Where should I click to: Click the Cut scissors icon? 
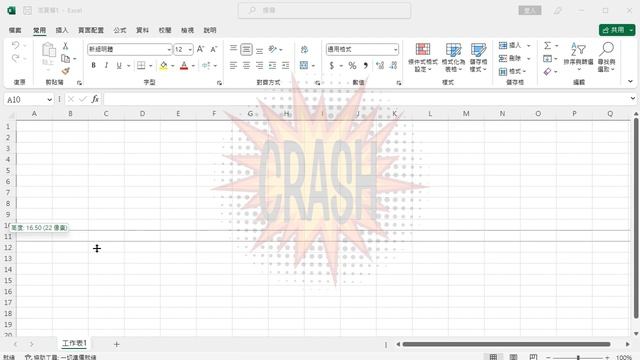(65, 46)
